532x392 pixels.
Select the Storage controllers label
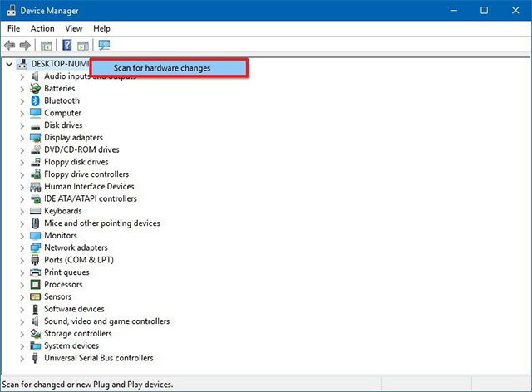click(77, 334)
